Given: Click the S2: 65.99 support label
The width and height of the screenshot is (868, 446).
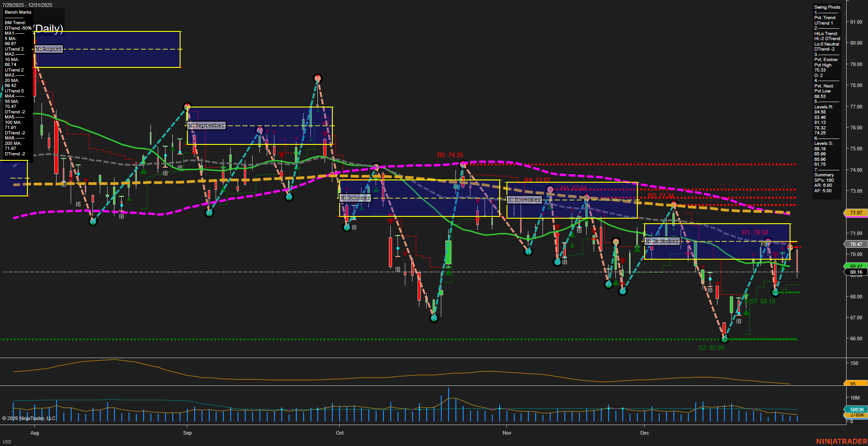Looking at the screenshot, I should [x=711, y=348].
